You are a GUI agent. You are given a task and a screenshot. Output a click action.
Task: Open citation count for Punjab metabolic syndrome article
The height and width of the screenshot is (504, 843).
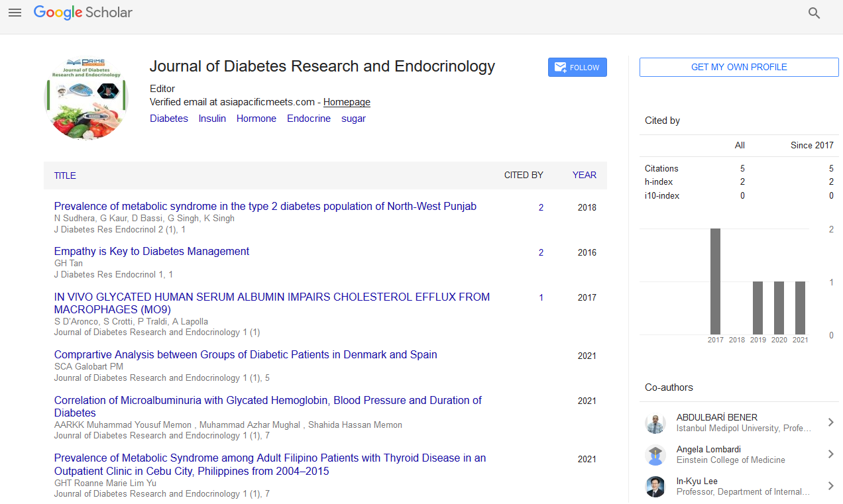coord(541,207)
